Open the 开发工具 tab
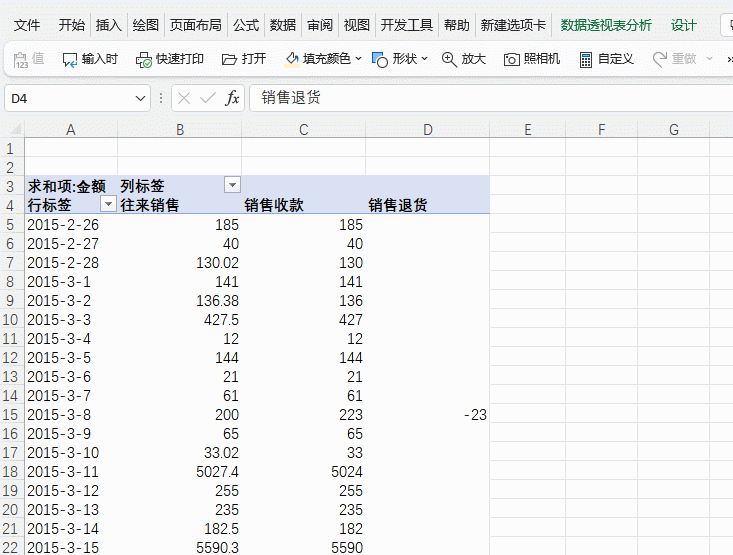 tap(407, 25)
